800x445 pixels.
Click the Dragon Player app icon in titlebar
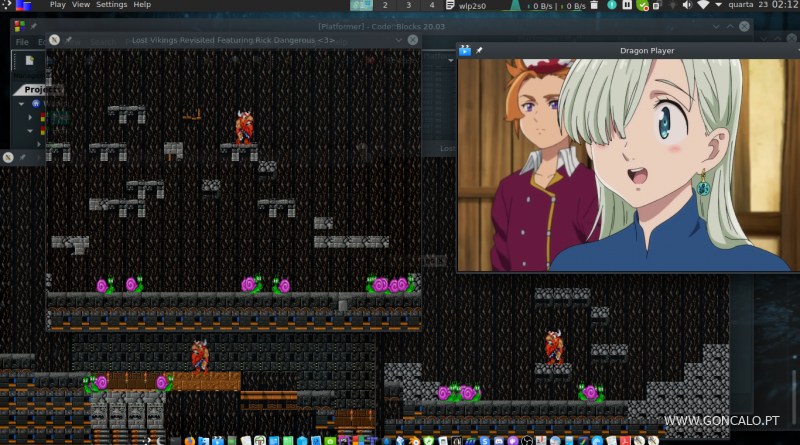point(465,50)
